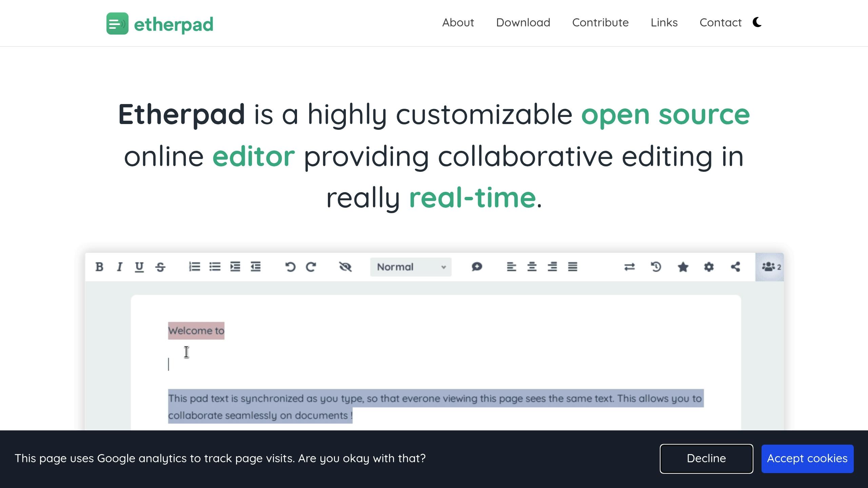Clear authorship colors with crossed-eye icon
868x488 pixels.
click(346, 267)
